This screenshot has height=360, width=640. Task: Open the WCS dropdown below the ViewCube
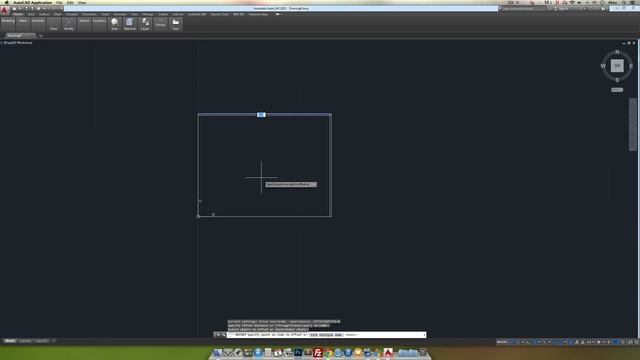coord(617,90)
